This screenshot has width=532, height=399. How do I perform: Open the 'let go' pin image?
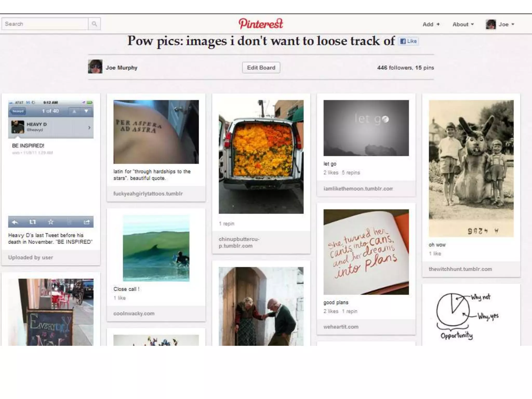pyautogui.click(x=366, y=128)
